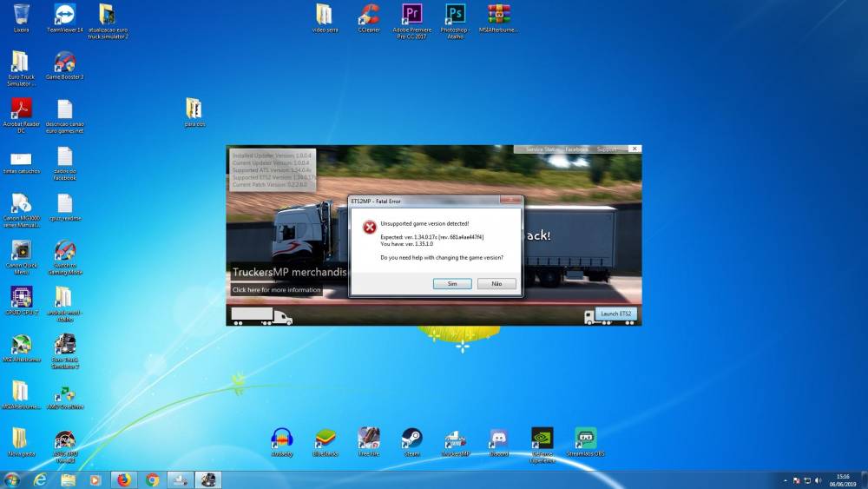868x489 pixels.
Task: Select the Streamlabs OBS desktop icon
Action: click(x=586, y=439)
